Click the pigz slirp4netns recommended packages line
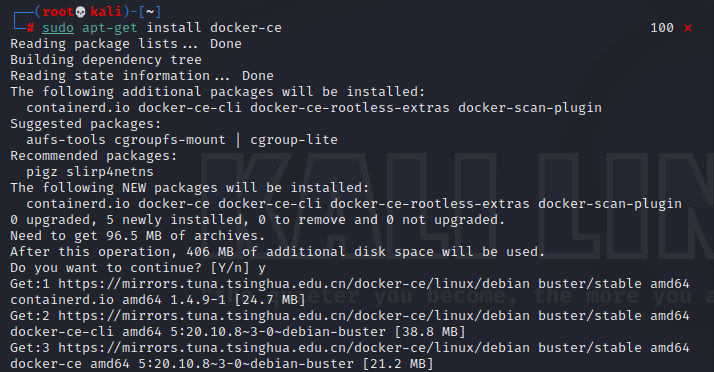 click(x=90, y=172)
